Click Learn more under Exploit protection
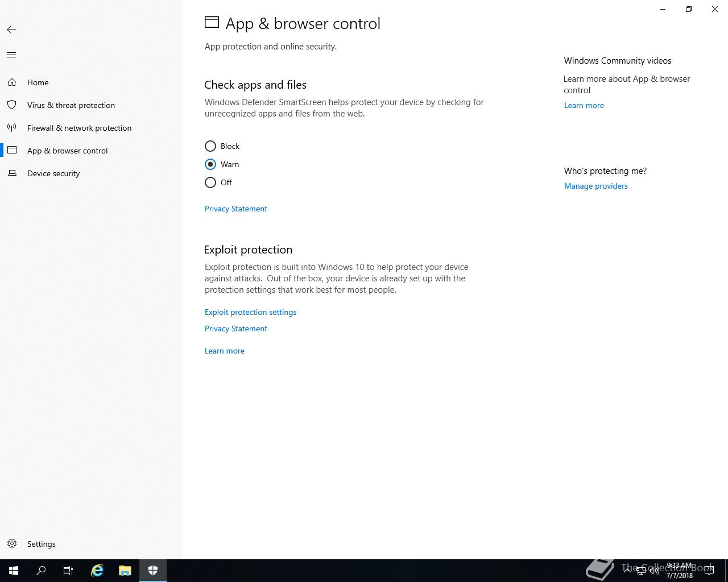The width and height of the screenshot is (728, 582). click(x=225, y=351)
